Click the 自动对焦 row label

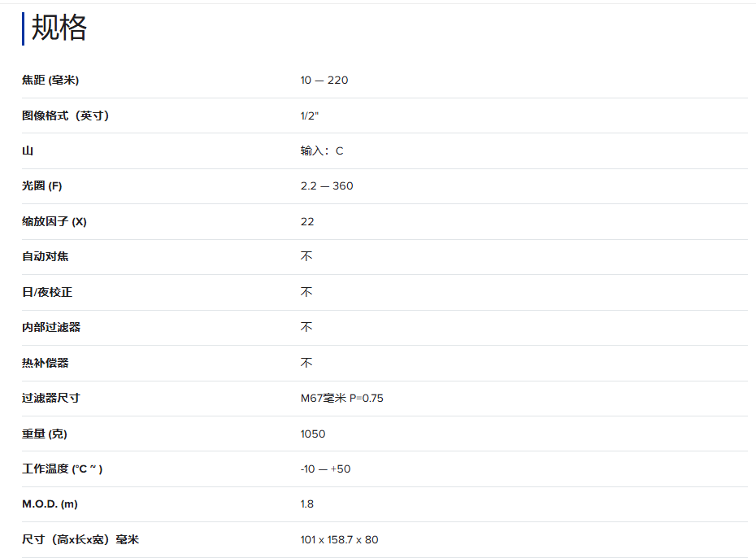(x=46, y=257)
